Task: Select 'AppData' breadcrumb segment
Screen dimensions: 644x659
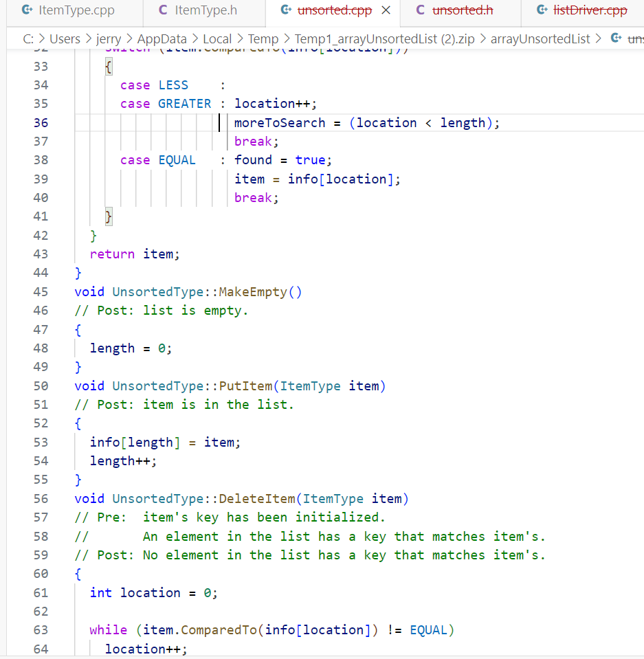Action: point(162,39)
